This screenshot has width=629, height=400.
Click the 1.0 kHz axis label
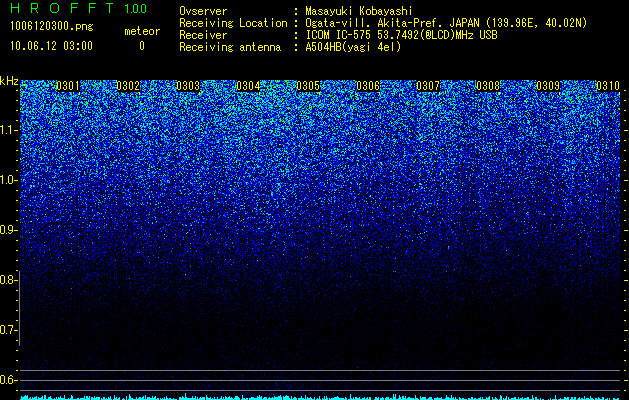click(8, 180)
